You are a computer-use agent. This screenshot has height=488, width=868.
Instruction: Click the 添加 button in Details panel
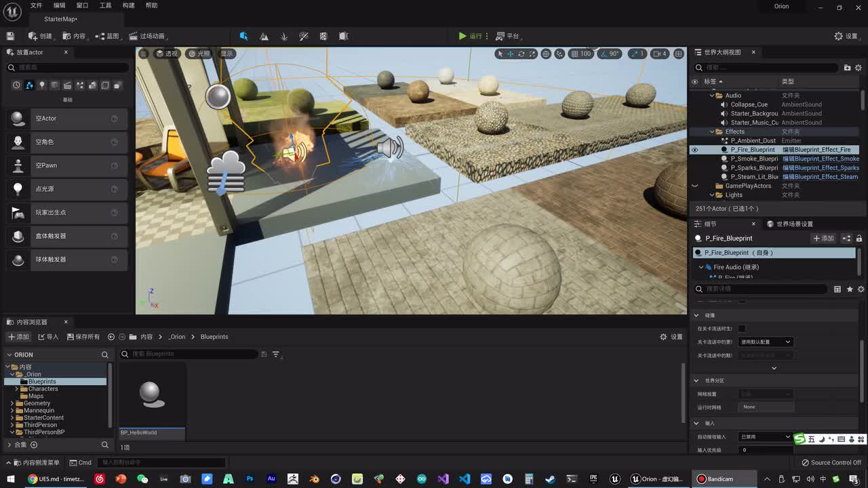tap(823, 239)
